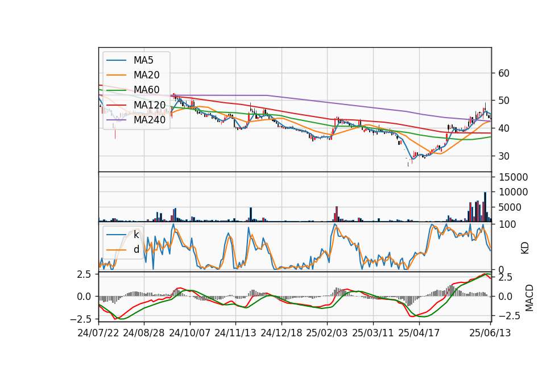This screenshot has height=392, width=546.
Task: Click the volume axis value 10000
Action: point(513,192)
